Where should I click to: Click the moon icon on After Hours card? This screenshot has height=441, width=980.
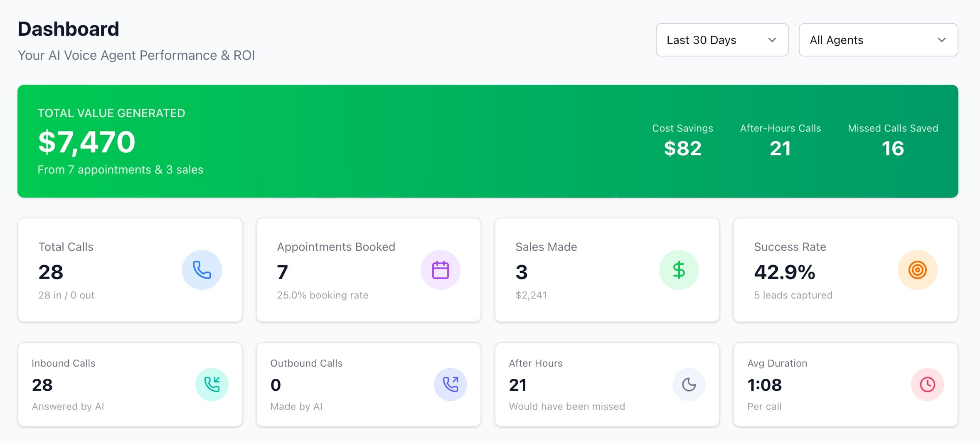coord(689,384)
